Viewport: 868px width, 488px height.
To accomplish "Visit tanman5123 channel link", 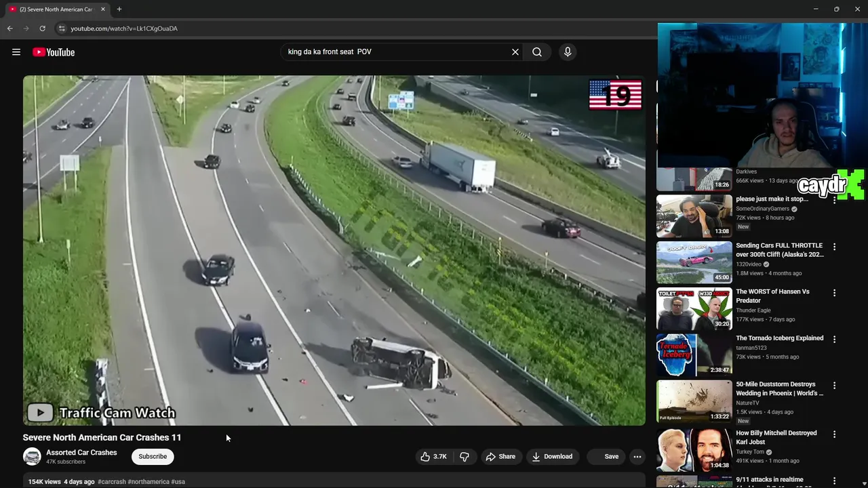I will pos(751,348).
